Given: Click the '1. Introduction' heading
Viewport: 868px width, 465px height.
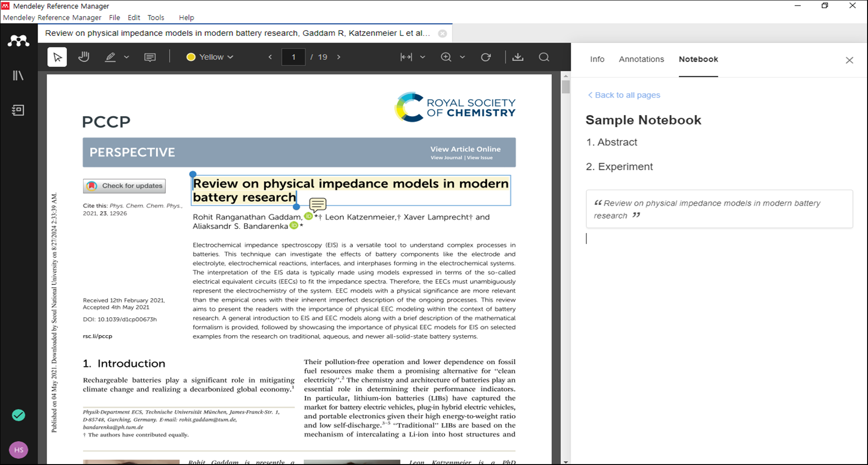Looking at the screenshot, I should click(x=124, y=363).
